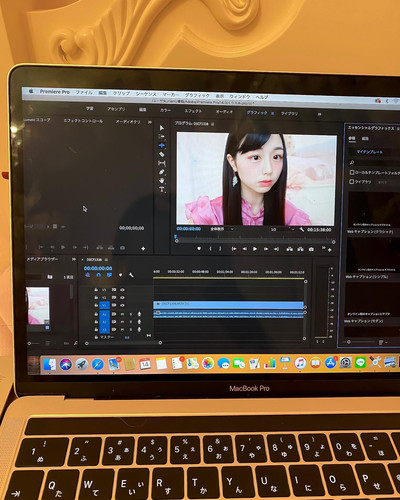Adjust Essential Graphics thumbnail size slider
This screenshot has height=500, width=400.
349,342
